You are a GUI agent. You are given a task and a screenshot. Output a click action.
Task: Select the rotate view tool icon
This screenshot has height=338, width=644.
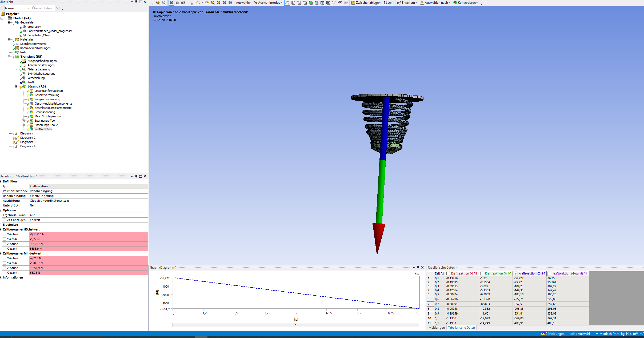pos(198,3)
